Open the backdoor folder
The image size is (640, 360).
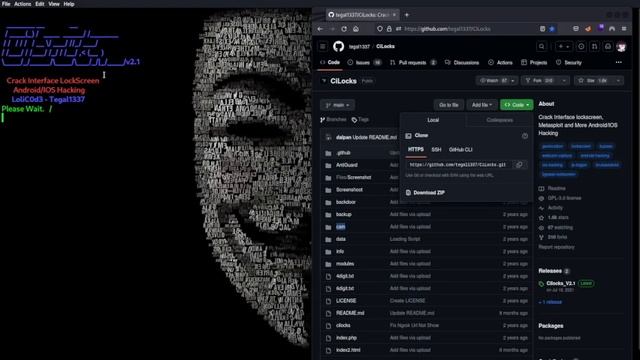click(x=346, y=202)
